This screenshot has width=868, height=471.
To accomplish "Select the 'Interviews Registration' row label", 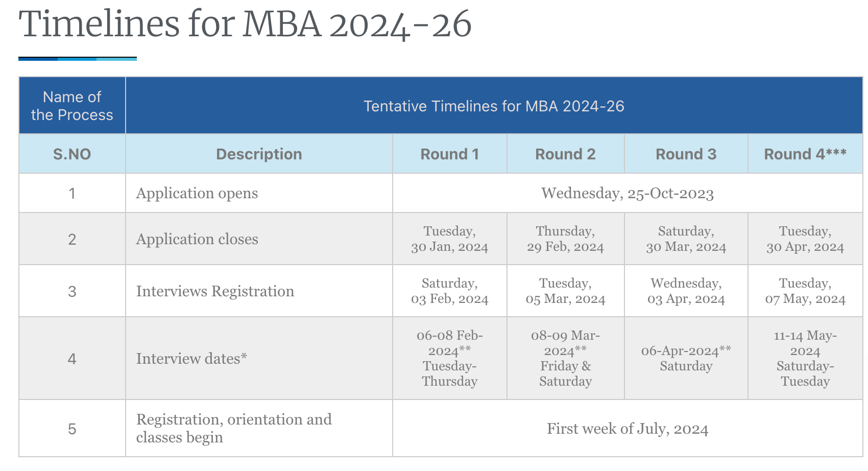I will click(215, 291).
